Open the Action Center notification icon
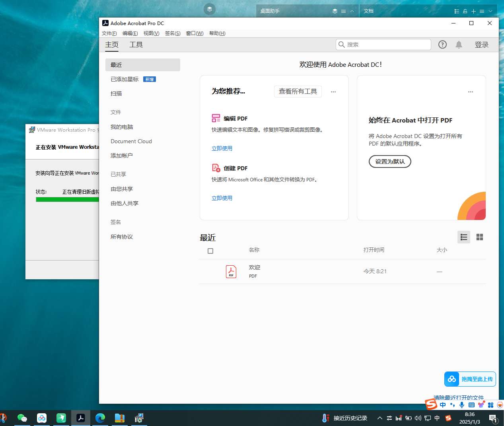 (x=493, y=418)
